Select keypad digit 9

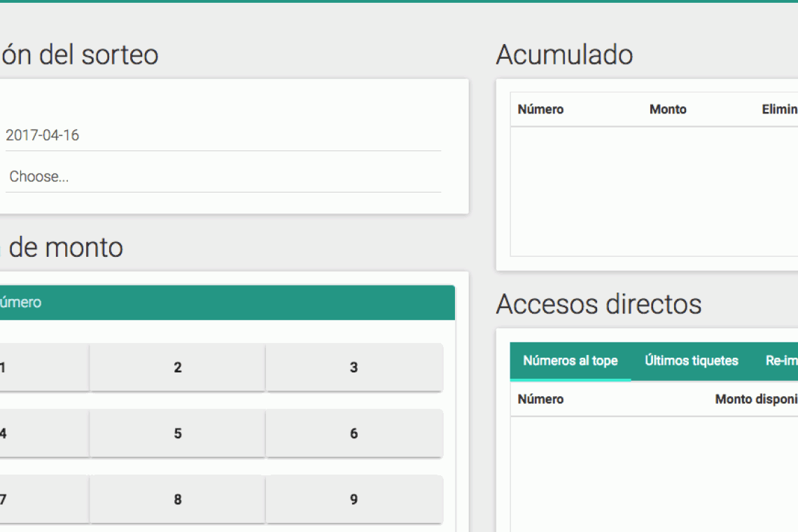[353, 499]
